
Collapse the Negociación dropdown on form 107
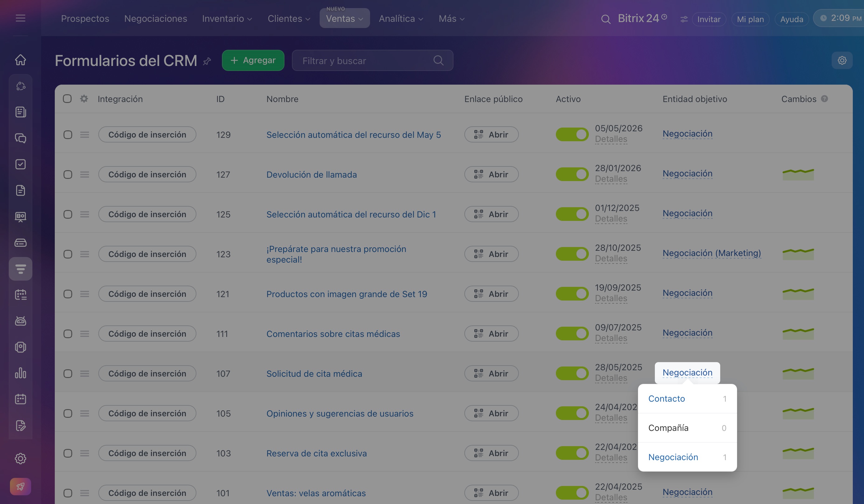[688, 372]
